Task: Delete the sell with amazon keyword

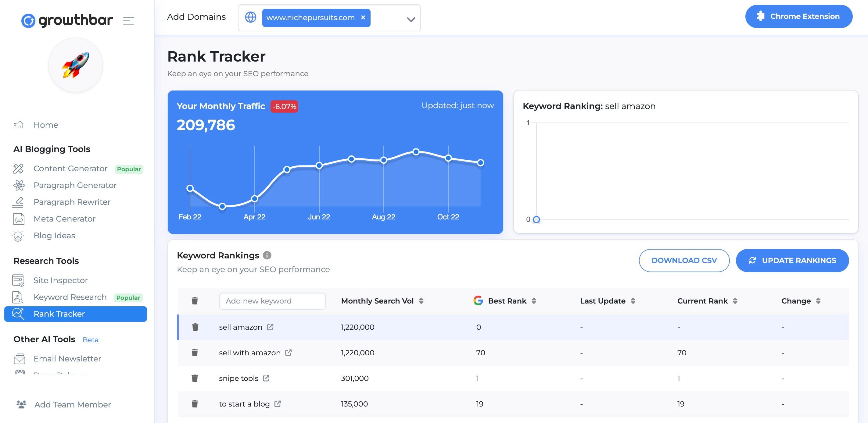Action: (195, 353)
